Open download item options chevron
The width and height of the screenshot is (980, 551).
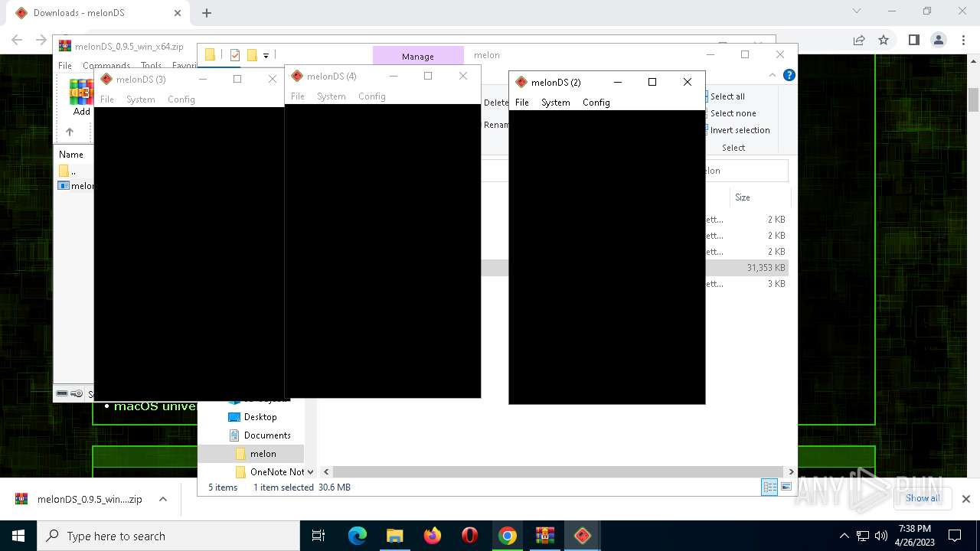(x=162, y=499)
